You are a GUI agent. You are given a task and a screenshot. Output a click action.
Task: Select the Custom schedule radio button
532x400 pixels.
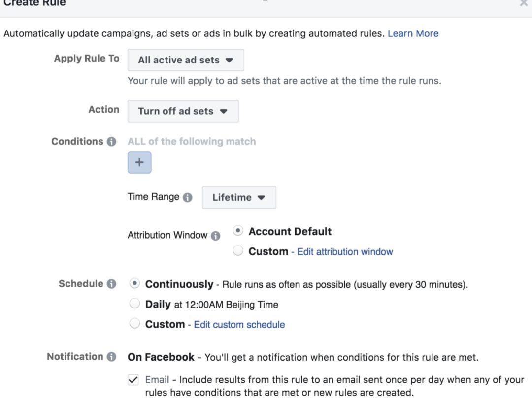134,323
